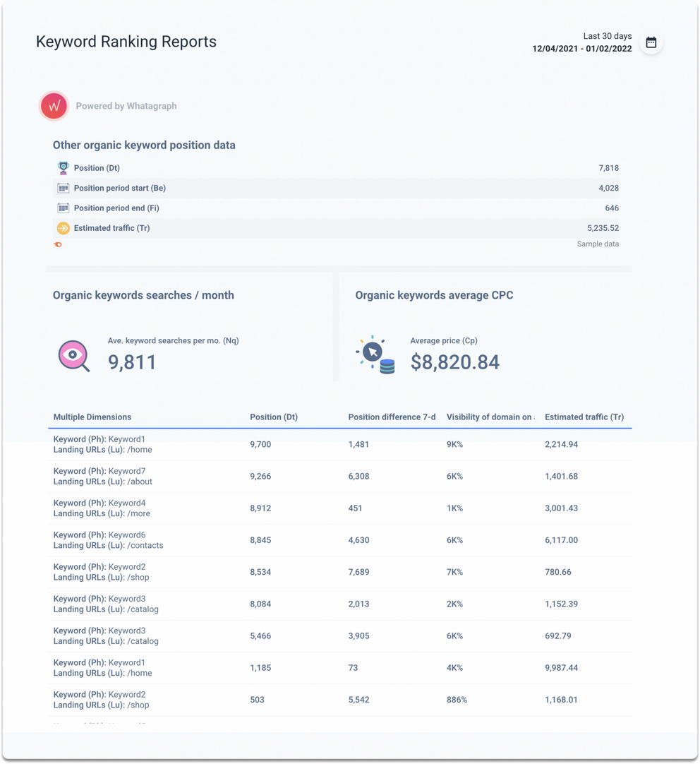
Task: Click the 'Powered by Whatagraph' link
Action: click(x=126, y=105)
